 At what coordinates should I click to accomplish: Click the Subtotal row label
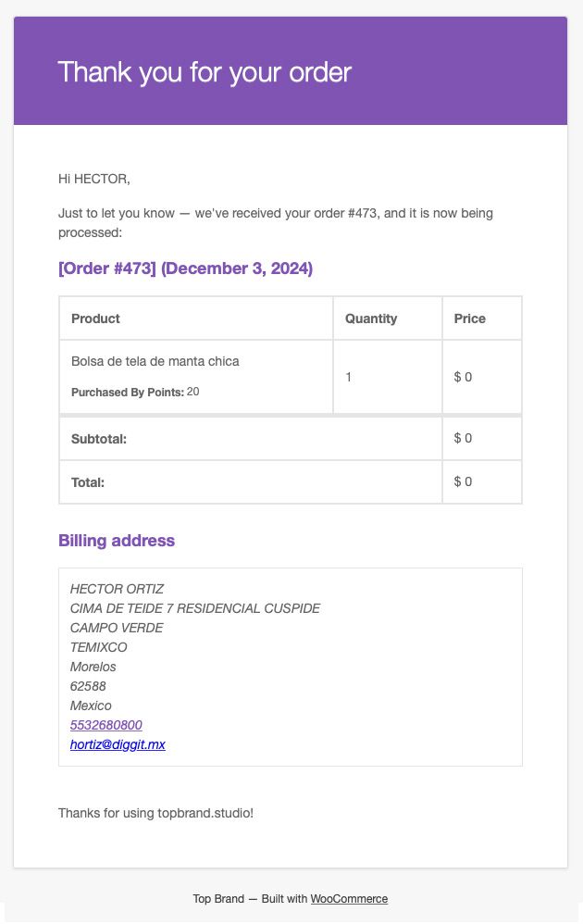coord(99,439)
